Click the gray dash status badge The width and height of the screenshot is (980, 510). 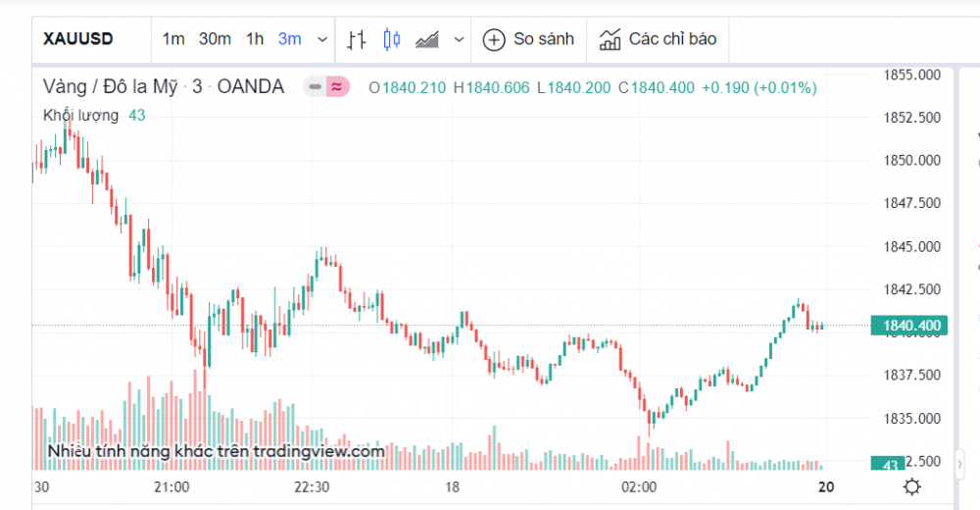point(315,87)
